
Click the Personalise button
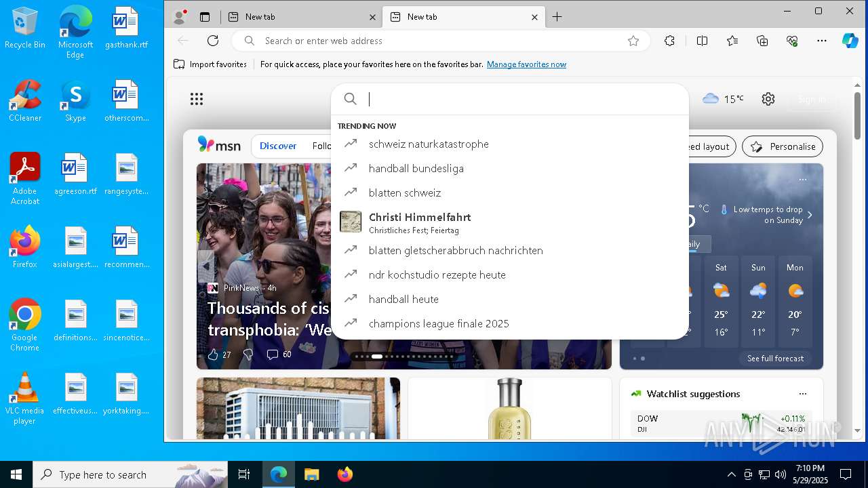point(783,146)
